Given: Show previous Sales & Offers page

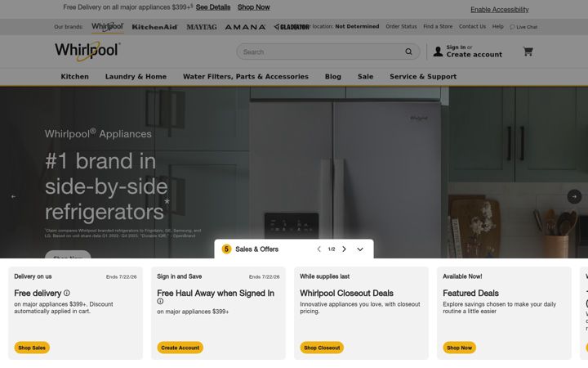Looking at the screenshot, I should tap(318, 249).
